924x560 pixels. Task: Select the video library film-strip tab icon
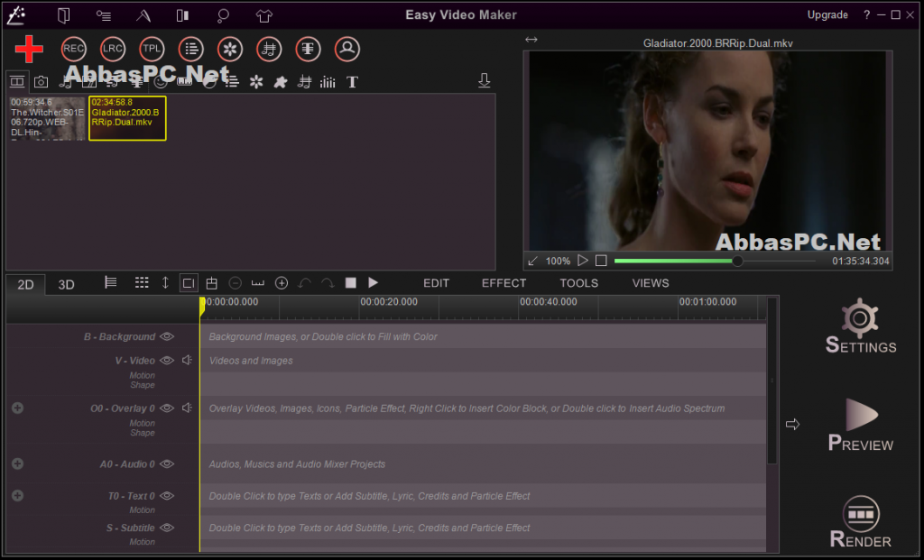click(x=17, y=81)
